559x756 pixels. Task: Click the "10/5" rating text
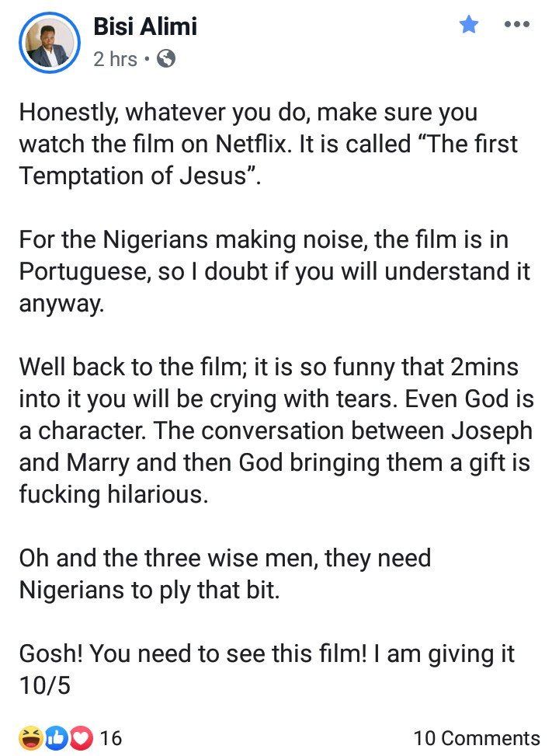pos(45,685)
